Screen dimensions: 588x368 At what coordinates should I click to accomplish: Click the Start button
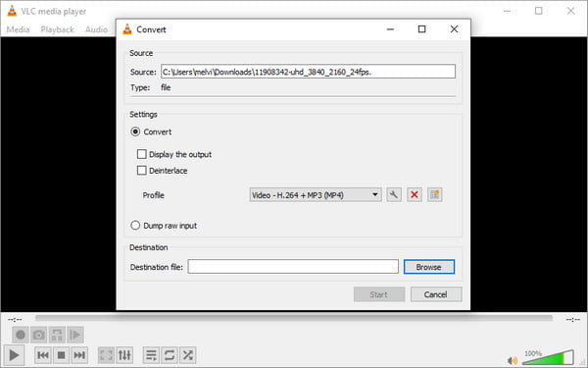coord(379,294)
